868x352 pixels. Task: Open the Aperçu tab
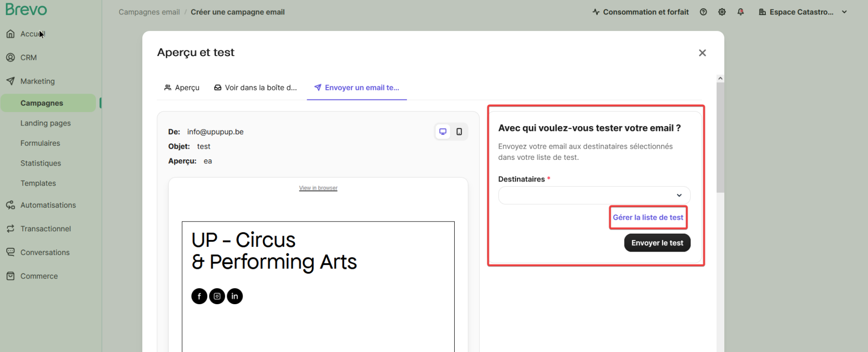point(182,88)
